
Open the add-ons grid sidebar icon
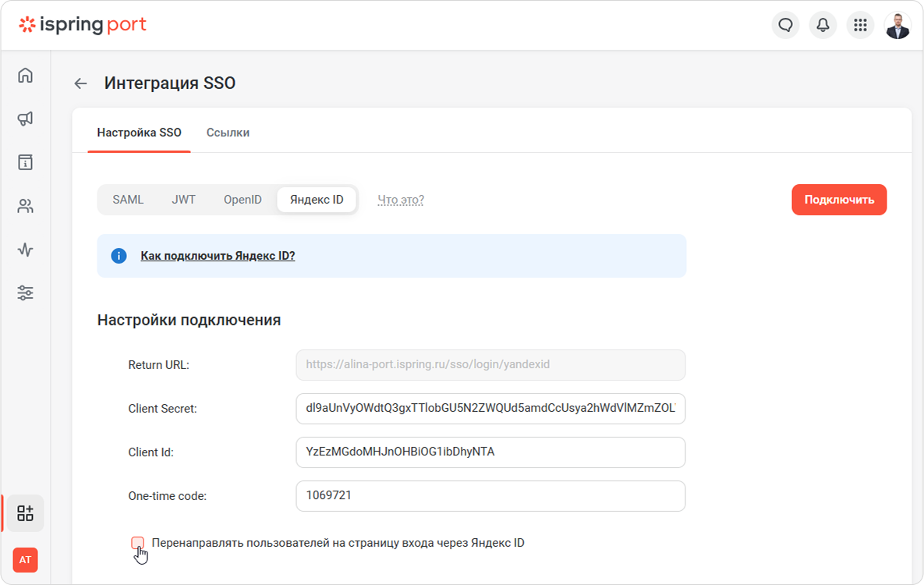(x=25, y=513)
